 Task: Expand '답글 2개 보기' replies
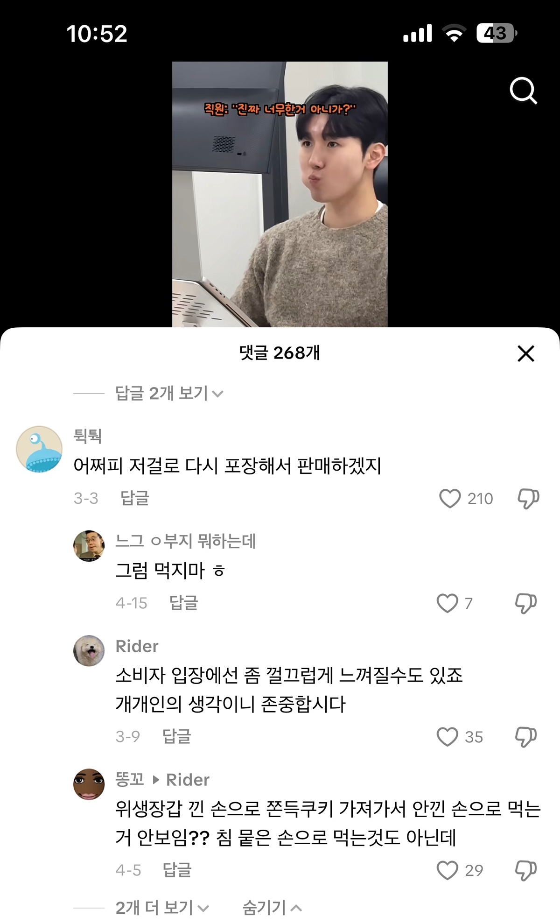pyautogui.click(x=169, y=393)
